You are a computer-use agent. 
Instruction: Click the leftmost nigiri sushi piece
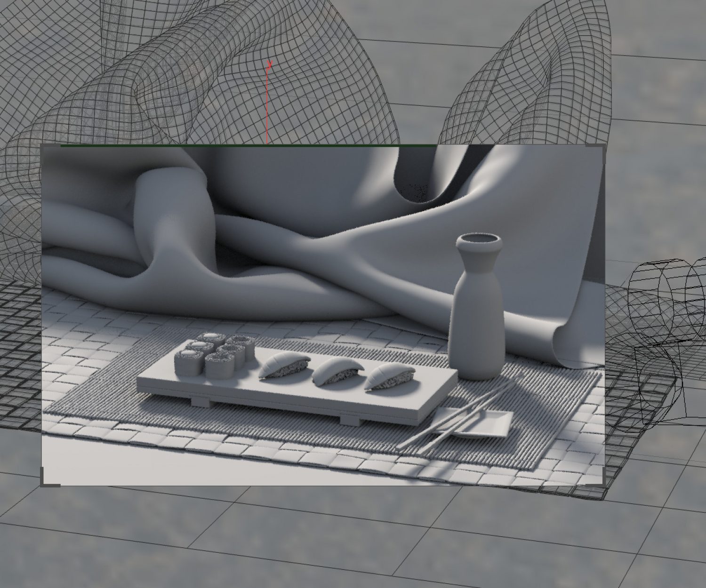click(284, 366)
